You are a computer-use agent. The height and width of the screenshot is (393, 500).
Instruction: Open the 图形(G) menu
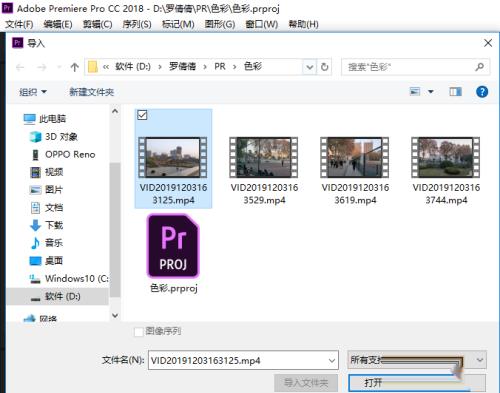point(220,24)
